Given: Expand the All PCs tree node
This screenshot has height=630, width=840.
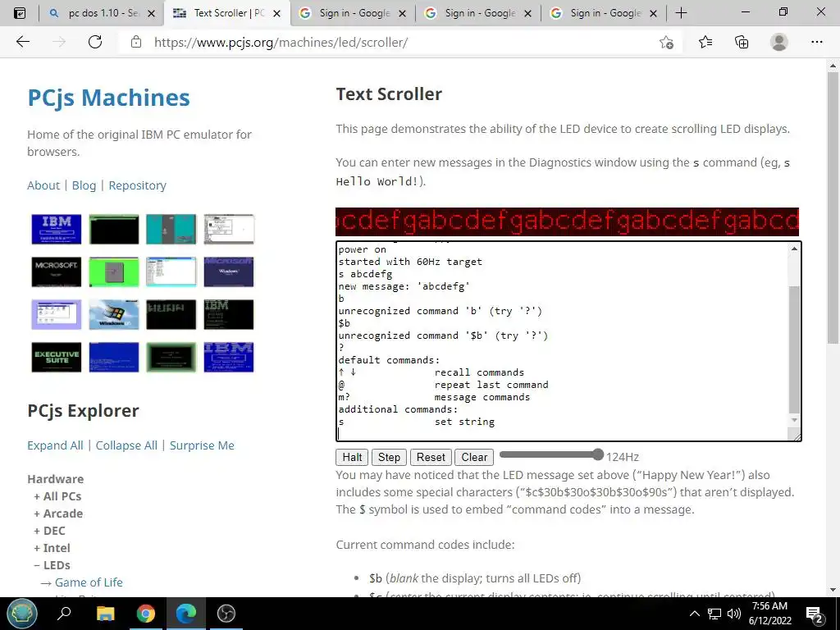Looking at the screenshot, I should tap(58, 496).
